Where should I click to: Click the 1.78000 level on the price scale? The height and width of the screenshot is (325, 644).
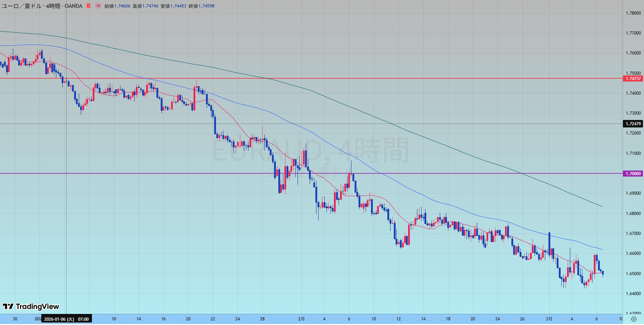pos(633,13)
